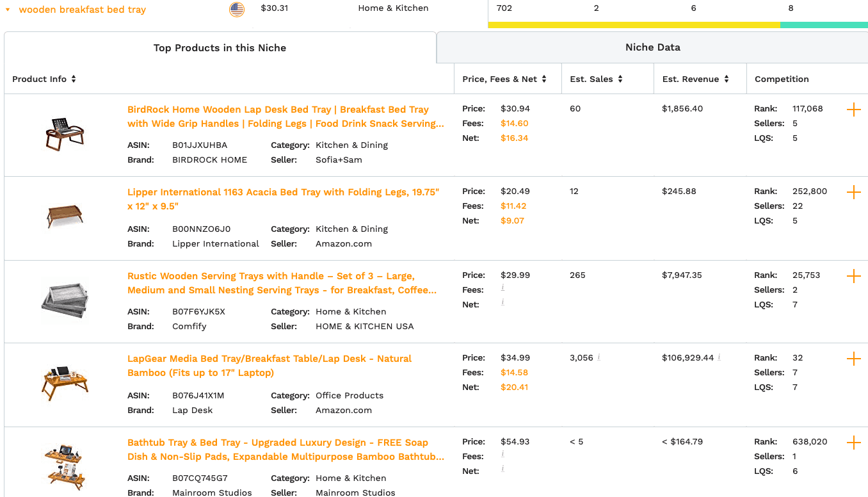The width and height of the screenshot is (868, 497).
Task: Click rank value 638,020
Action: tap(810, 441)
